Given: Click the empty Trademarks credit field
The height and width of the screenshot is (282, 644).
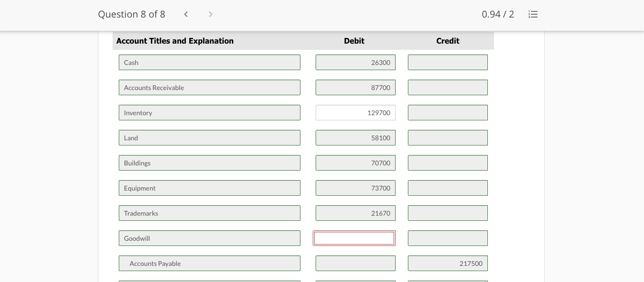Looking at the screenshot, I should click(x=448, y=213).
